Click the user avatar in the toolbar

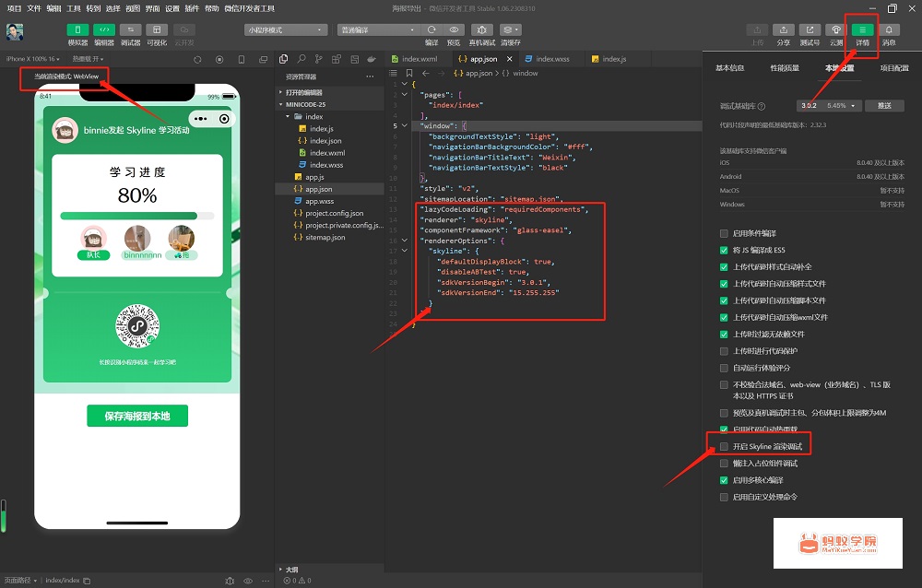coord(15,32)
